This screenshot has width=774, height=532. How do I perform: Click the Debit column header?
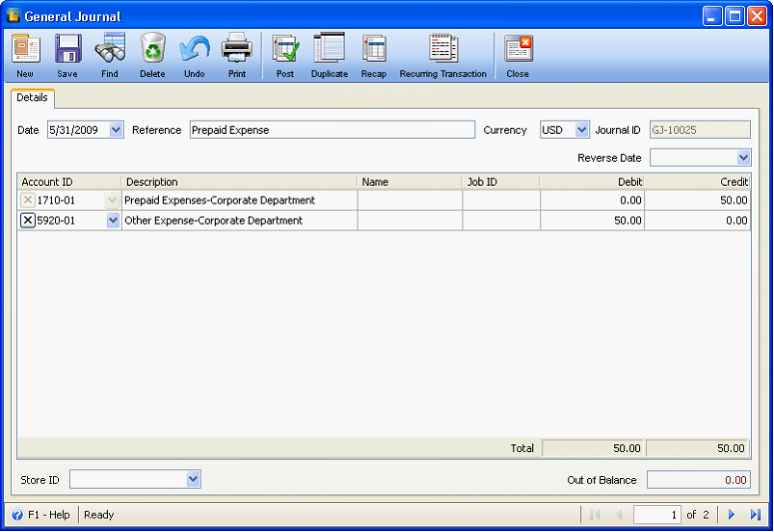pos(593,181)
